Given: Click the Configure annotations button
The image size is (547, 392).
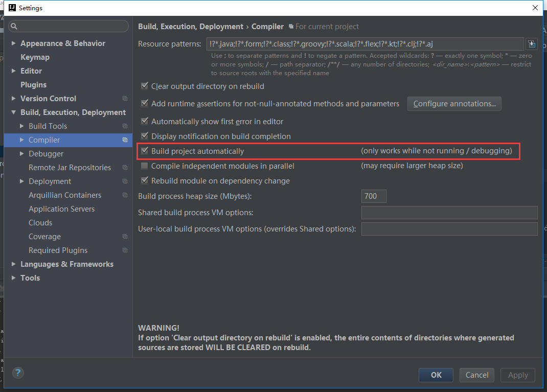Looking at the screenshot, I should pyautogui.click(x=454, y=104).
